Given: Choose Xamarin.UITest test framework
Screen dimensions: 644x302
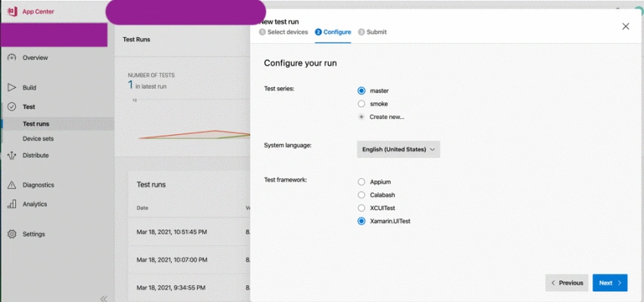Looking at the screenshot, I should [361, 221].
